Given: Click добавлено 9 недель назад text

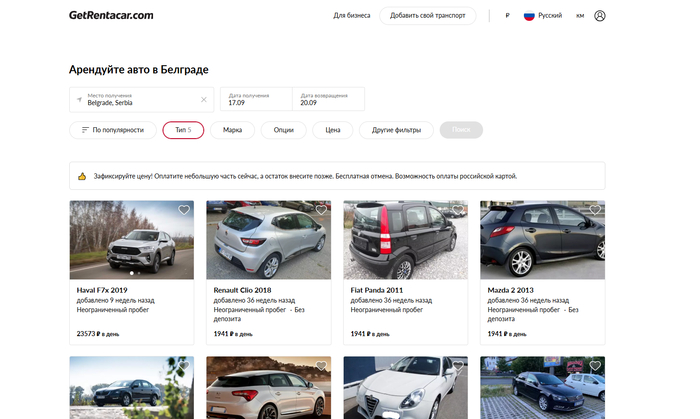Looking at the screenshot, I should click(x=116, y=300).
